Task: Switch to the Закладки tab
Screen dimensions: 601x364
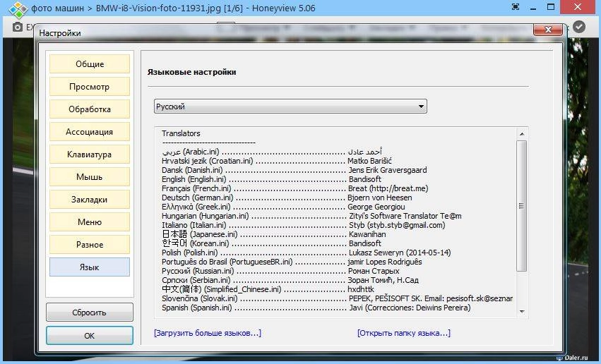Action: pos(90,200)
